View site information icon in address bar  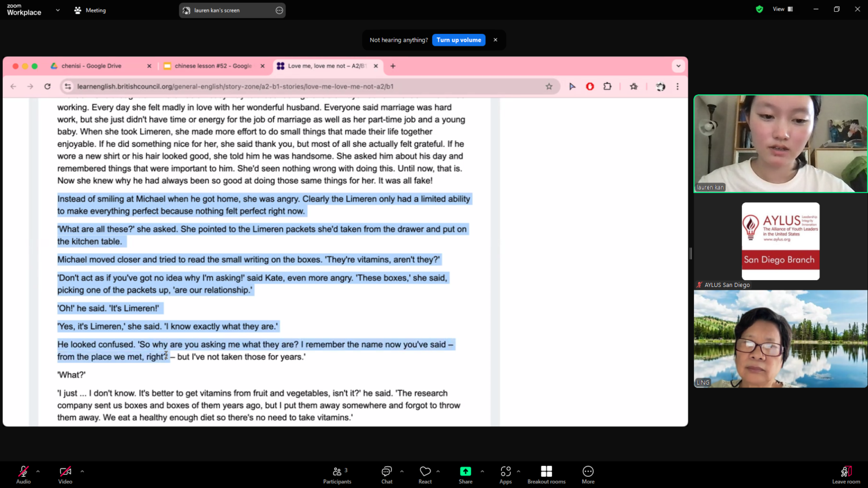(68, 86)
